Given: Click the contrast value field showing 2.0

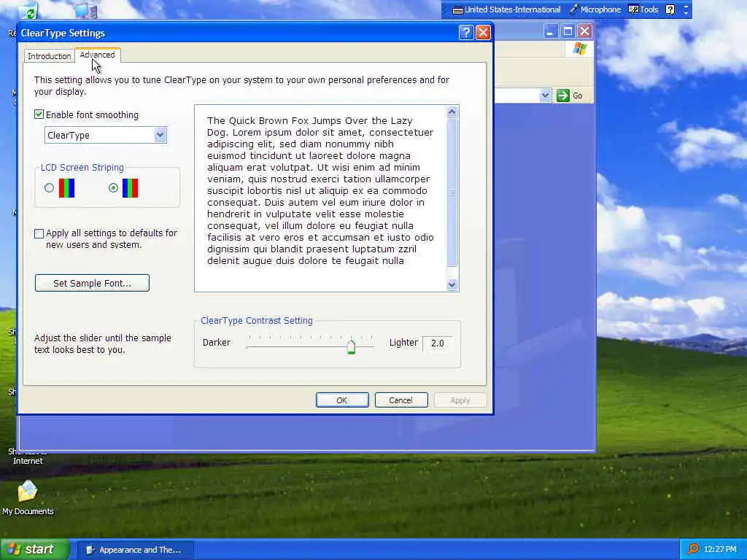Looking at the screenshot, I should 438,343.
